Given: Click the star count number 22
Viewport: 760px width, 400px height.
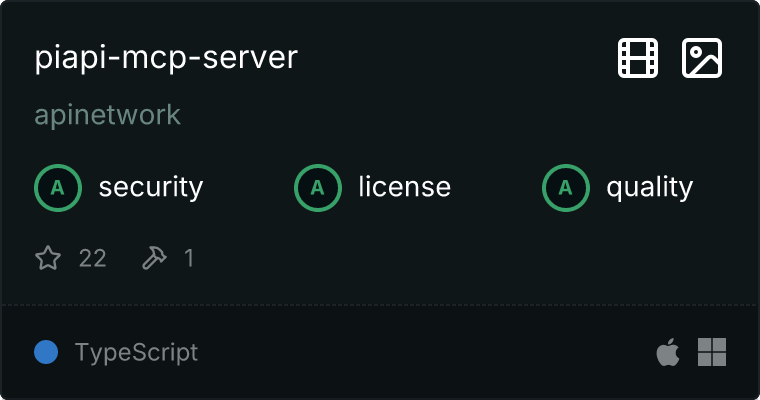Looking at the screenshot, I should 92,259.
